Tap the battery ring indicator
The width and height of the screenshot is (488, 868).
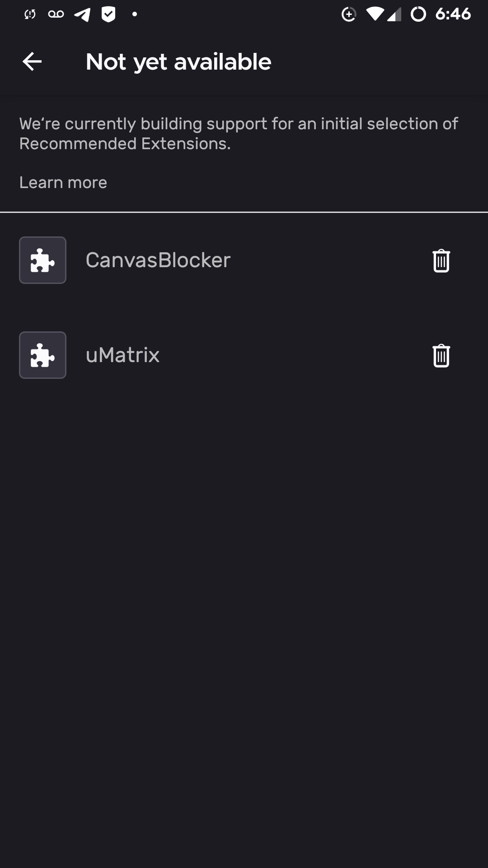[418, 14]
